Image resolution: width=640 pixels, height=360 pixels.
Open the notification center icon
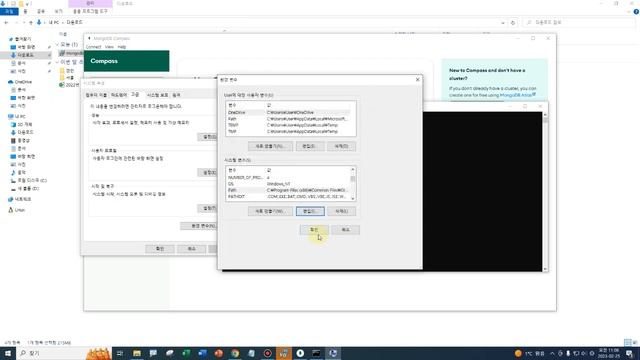[x=629, y=353]
